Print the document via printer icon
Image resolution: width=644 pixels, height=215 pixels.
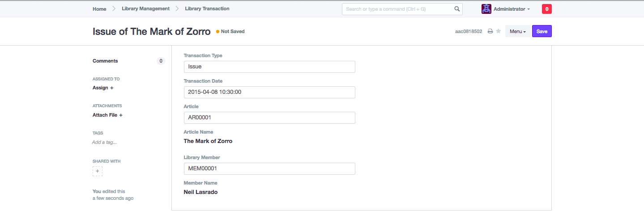(x=490, y=31)
